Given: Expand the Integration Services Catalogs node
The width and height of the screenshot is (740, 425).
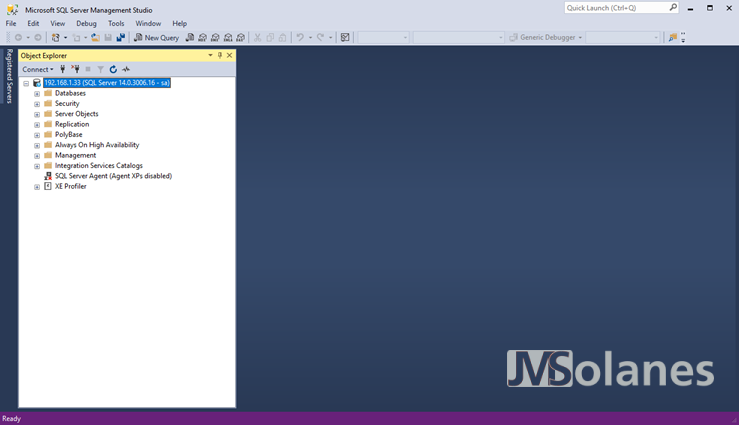Looking at the screenshot, I should coord(37,166).
